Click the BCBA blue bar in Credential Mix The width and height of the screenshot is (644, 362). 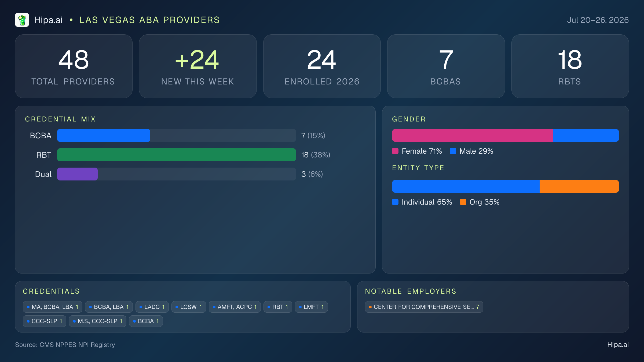(x=104, y=135)
